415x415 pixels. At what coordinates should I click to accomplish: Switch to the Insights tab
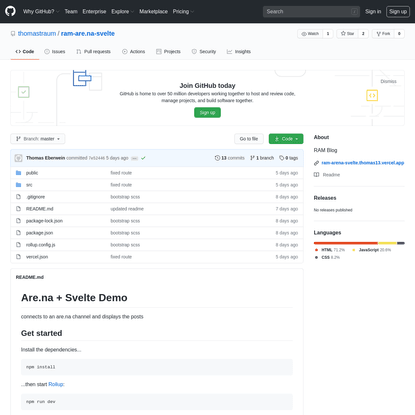[239, 52]
